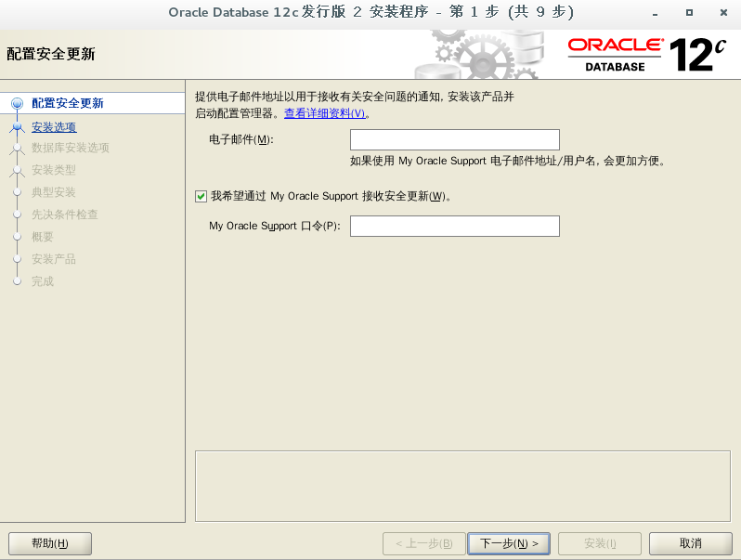The width and height of the screenshot is (741, 560).
Task: Minimize the installer window
Action: 655,13
